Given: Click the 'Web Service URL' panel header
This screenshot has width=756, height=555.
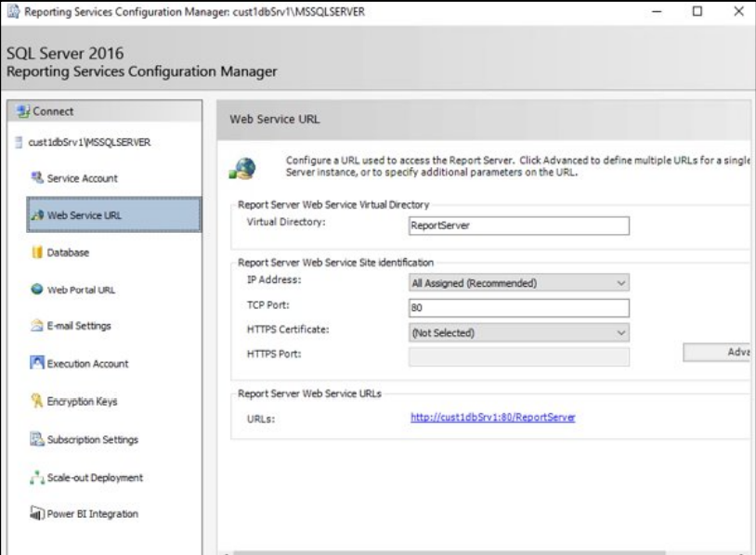Looking at the screenshot, I should pos(274,120).
